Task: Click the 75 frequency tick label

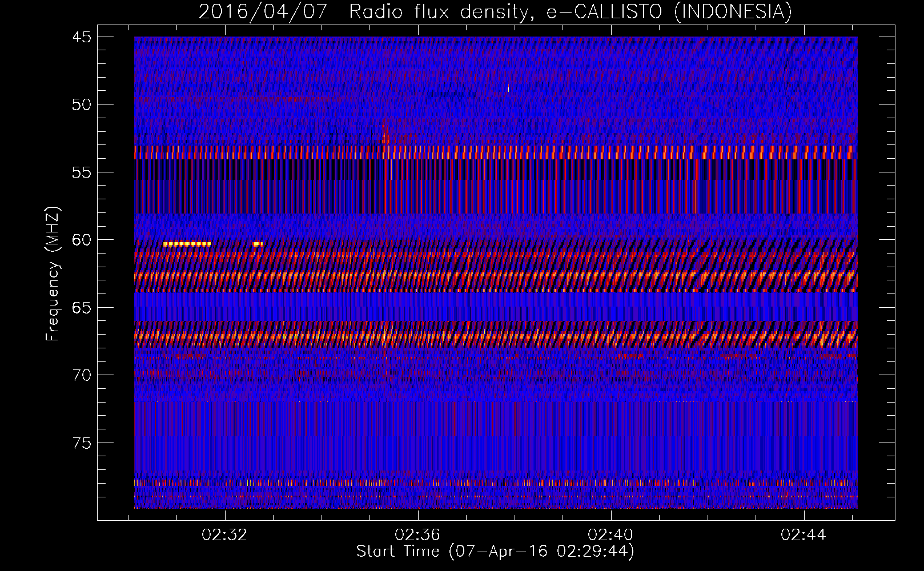Action: [82, 443]
